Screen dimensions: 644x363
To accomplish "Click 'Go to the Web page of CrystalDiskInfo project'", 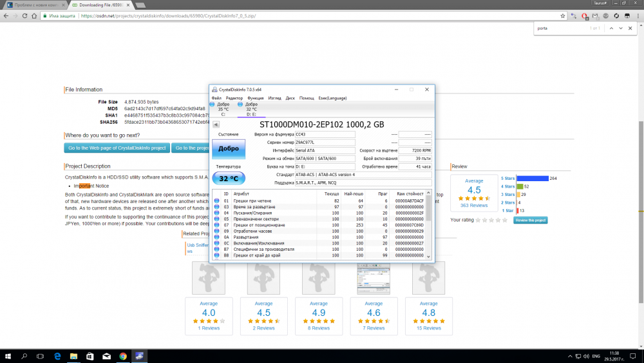I will tap(117, 148).
